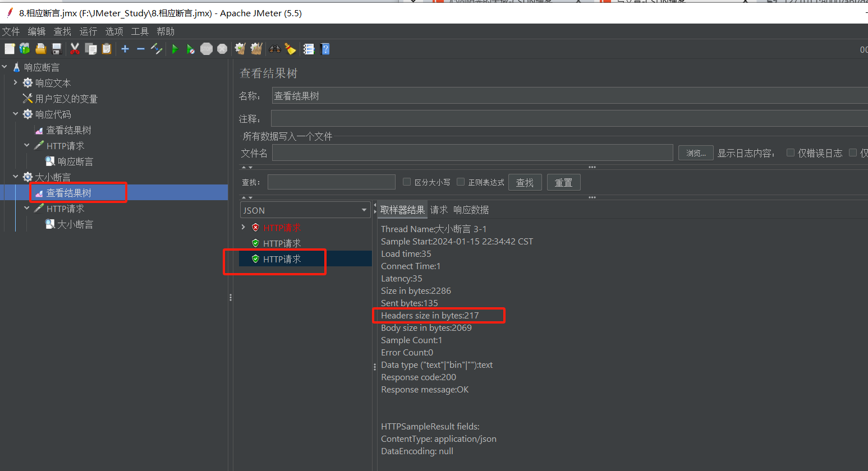Viewport: 868px width, 471px height.
Task: Click the 'Body size in bytes:2069' line
Action: tap(426, 327)
